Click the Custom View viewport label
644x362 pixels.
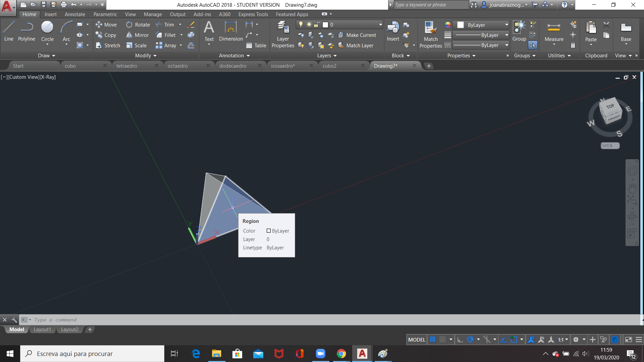tap(24, 77)
